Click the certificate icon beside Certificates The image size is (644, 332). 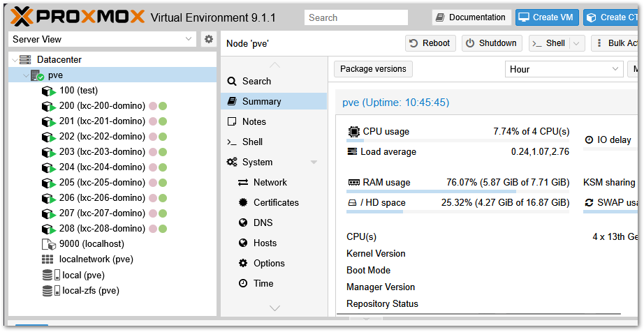click(243, 202)
